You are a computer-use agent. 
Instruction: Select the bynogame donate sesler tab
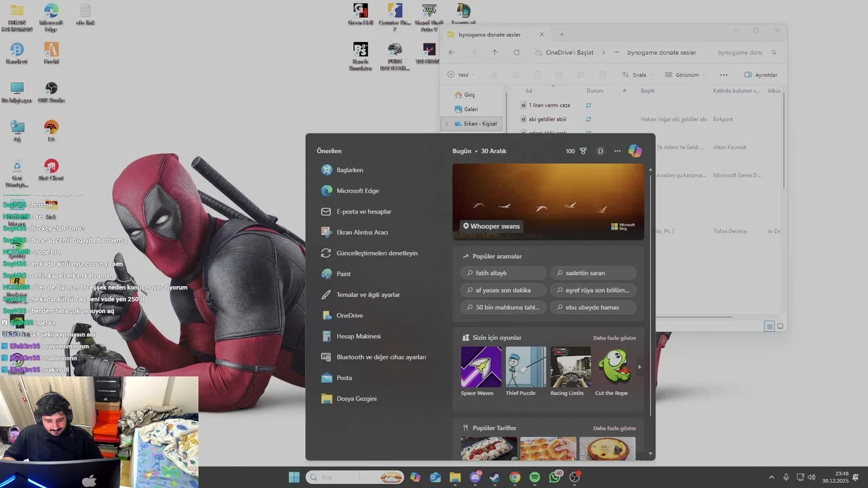[496, 35]
